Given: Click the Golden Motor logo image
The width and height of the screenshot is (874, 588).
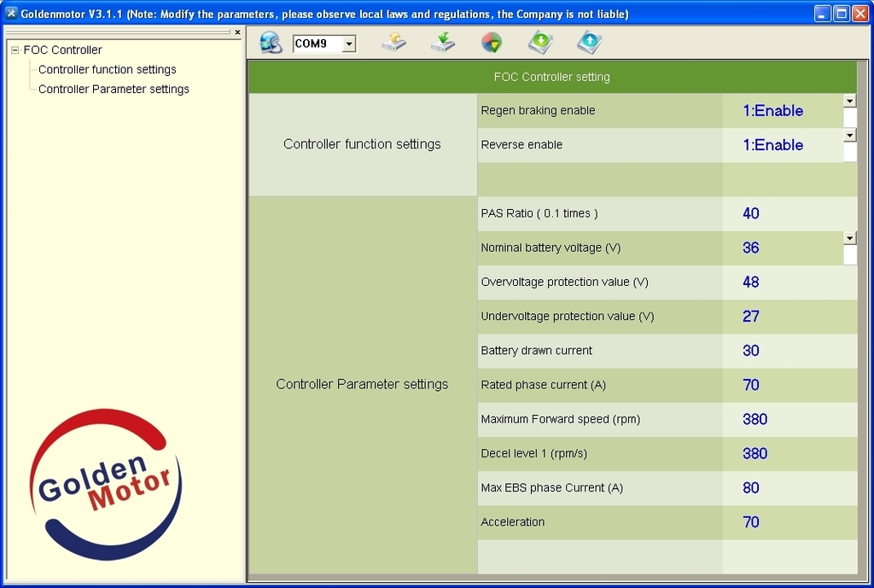Looking at the screenshot, I should pyautogui.click(x=106, y=484).
